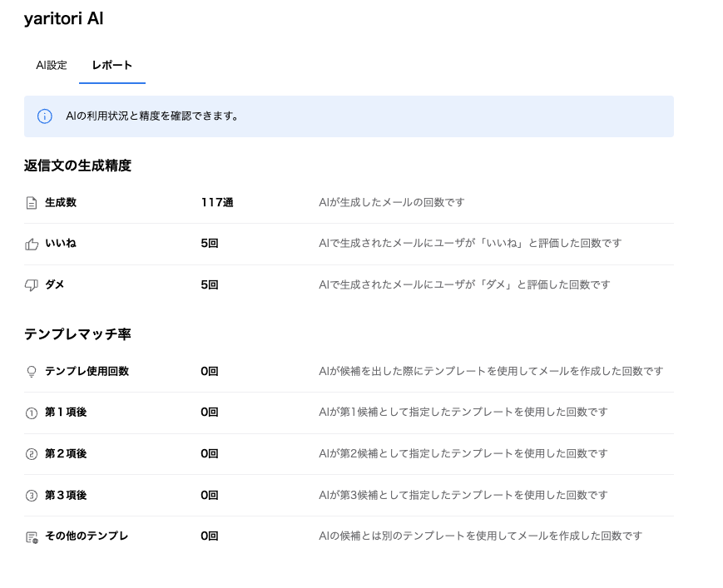723x588 pixels.
Task: Click the 返信文の生成精度 section heading
Action: point(77,166)
